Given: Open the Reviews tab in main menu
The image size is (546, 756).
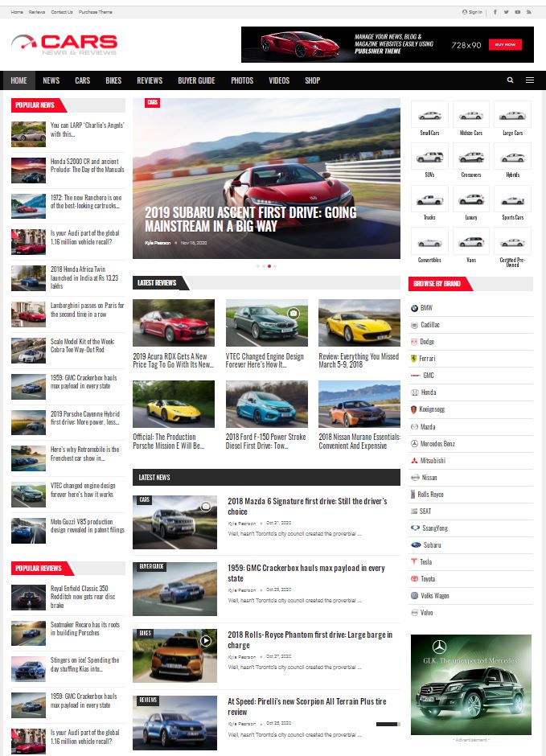Looking at the screenshot, I should (150, 80).
